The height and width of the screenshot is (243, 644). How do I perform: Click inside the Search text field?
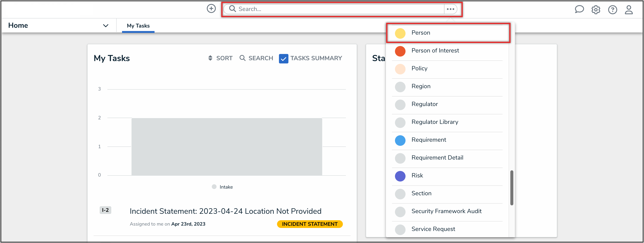point(337,9)
